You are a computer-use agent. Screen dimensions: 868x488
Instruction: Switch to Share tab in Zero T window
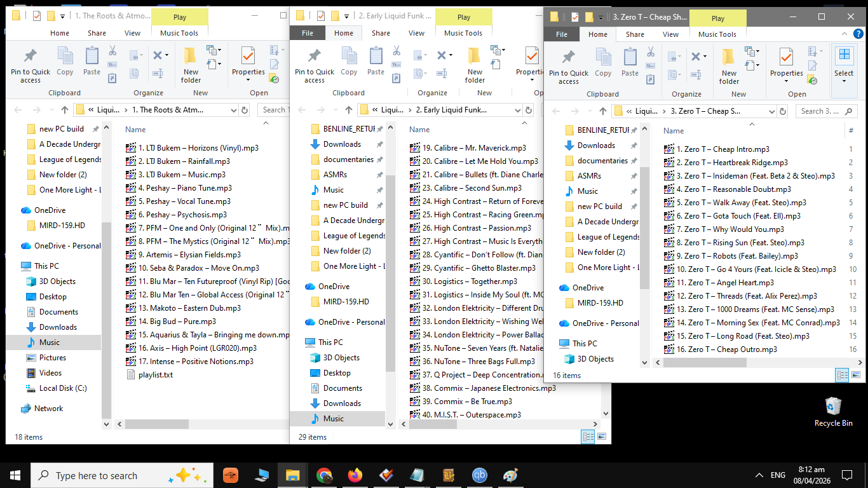pos(635,34)
